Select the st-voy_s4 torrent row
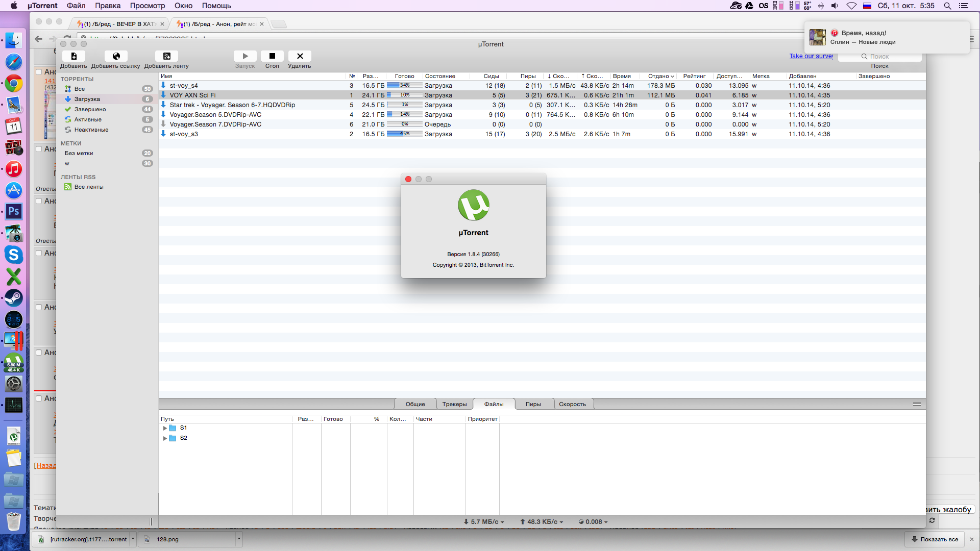 coord(542,86)
